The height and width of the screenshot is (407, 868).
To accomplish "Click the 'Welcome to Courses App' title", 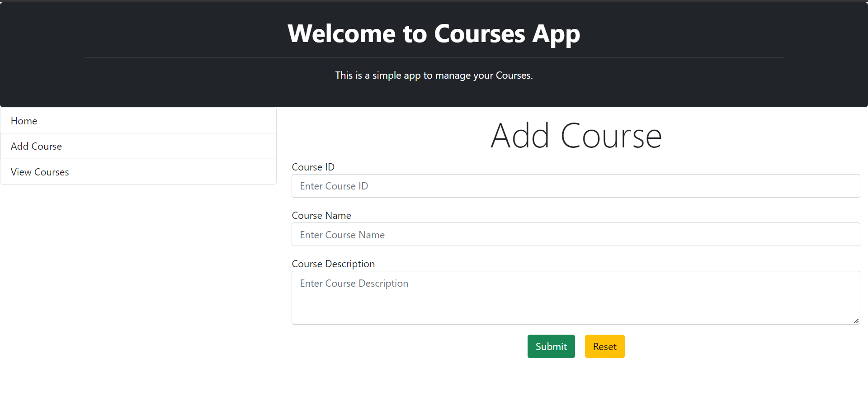I will pos(434,33).
